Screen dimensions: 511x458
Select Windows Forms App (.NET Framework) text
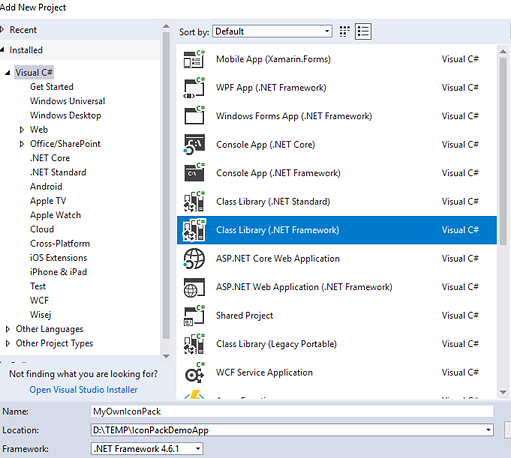[x=294, y=116]
